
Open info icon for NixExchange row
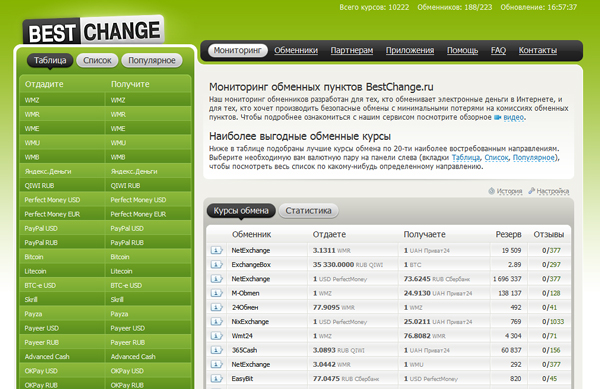point(216,322)
